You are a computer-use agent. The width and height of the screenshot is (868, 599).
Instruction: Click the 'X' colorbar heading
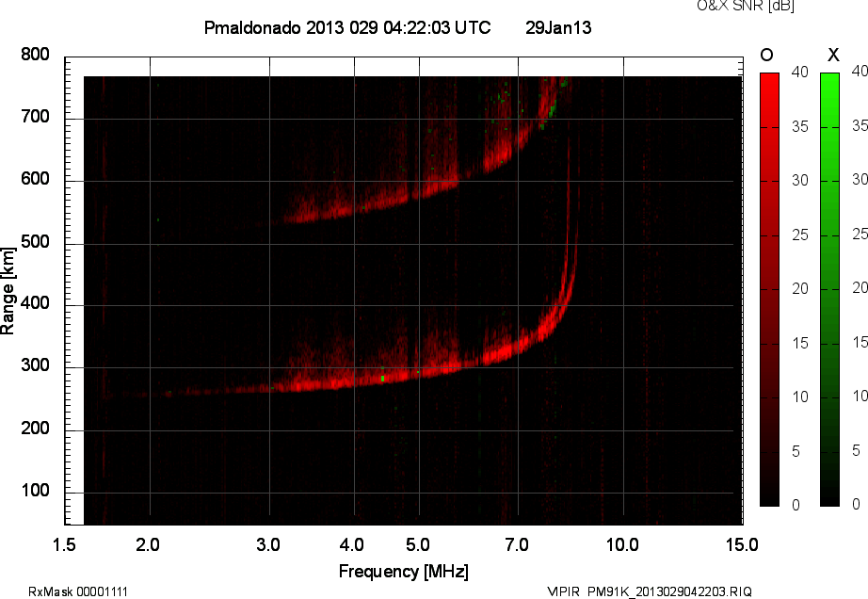point(833,55)
